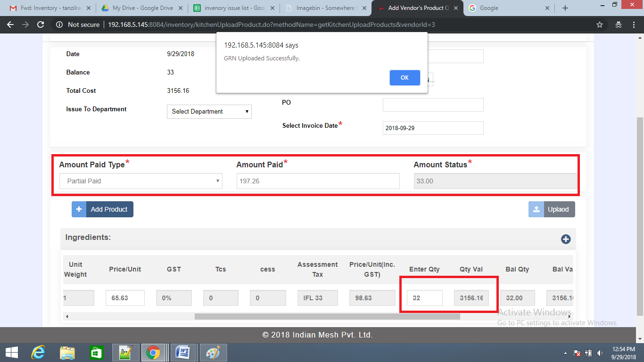Open Notepad++ from the taskbar

[x=125, y=353]
